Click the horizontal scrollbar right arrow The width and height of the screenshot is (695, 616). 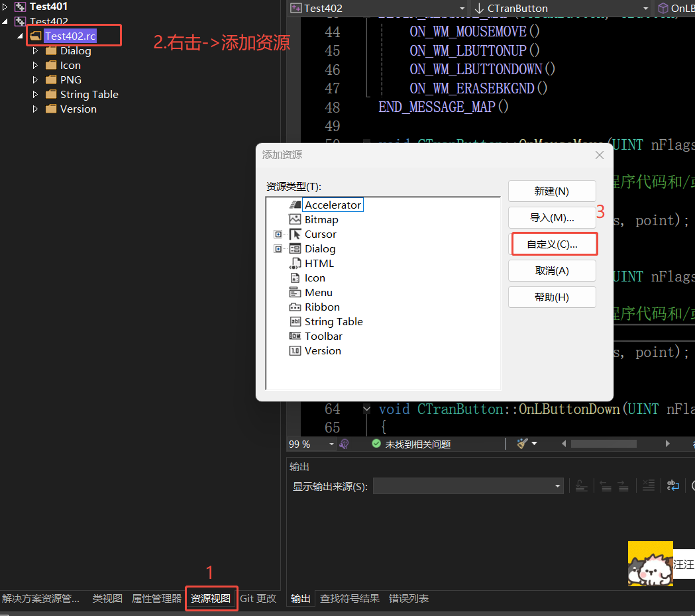point(668,444)
